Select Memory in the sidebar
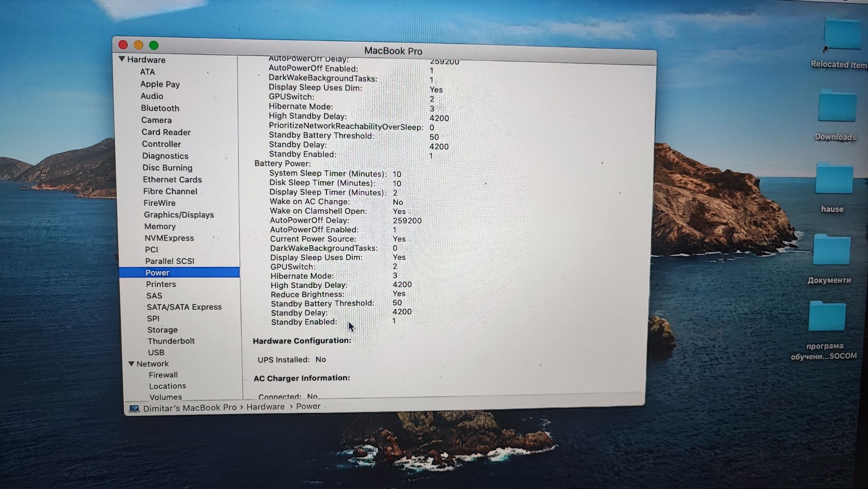The image size is (868, 489). coord(160,226)
